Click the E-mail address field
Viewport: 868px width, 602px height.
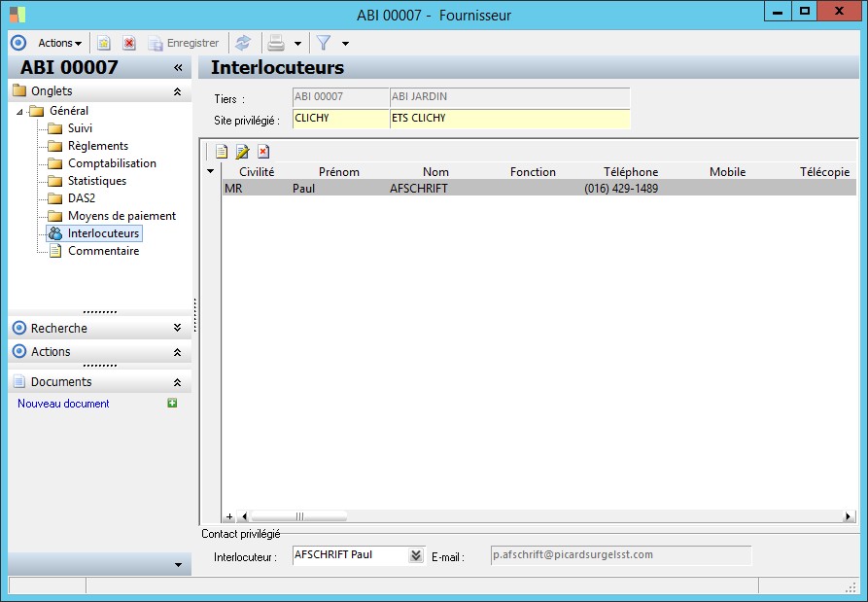click(x=621, y=555)
